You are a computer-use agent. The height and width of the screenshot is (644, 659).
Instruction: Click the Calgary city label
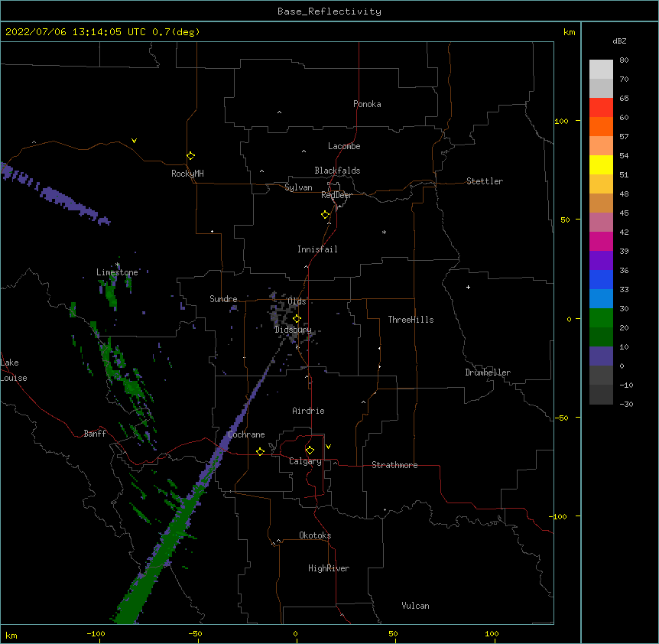click(305, 461)
